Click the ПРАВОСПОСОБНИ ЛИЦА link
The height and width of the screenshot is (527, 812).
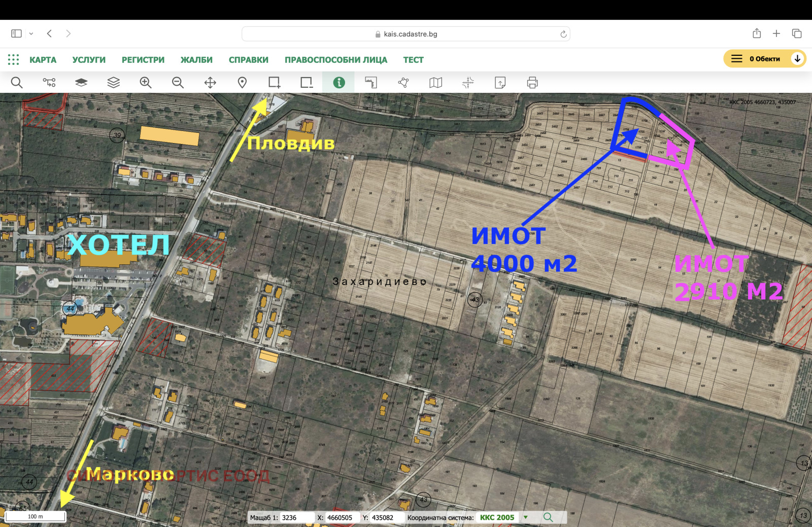[x=335, y=60]
